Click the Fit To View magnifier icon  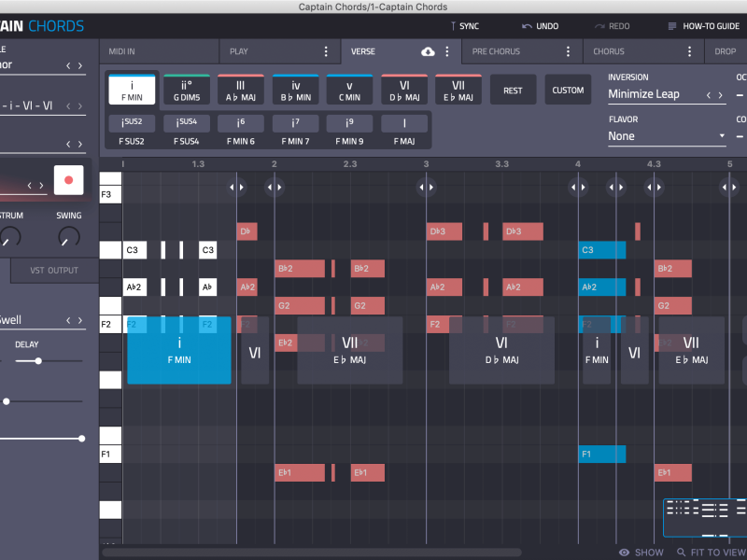pos(682,553)
